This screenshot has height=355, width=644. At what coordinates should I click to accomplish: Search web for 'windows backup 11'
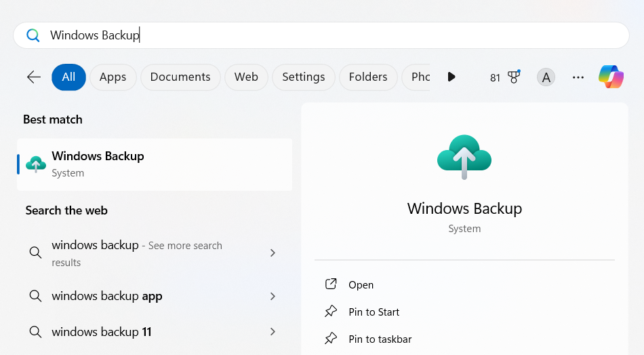(155, 331)
